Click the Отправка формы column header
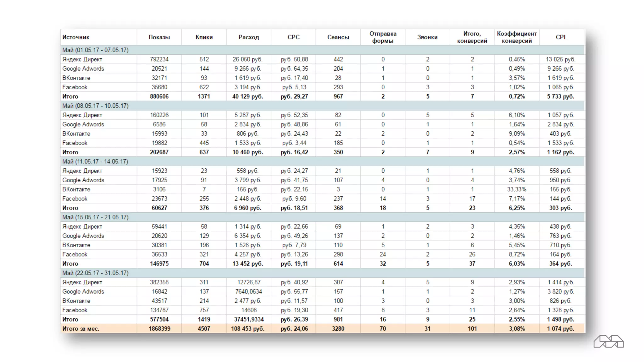This screenshot has height=362, width=644. tap(383, 37)
